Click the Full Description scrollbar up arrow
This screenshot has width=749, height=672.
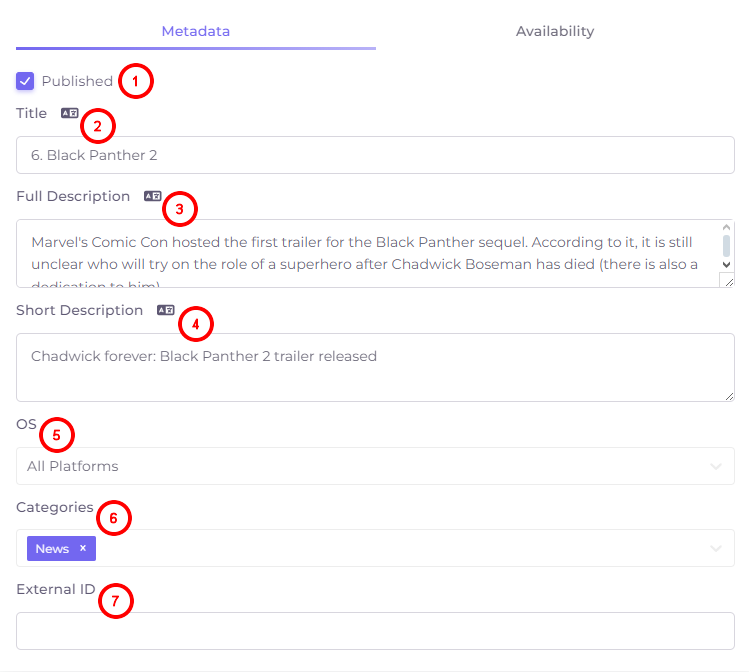click(x=726, y=227)
